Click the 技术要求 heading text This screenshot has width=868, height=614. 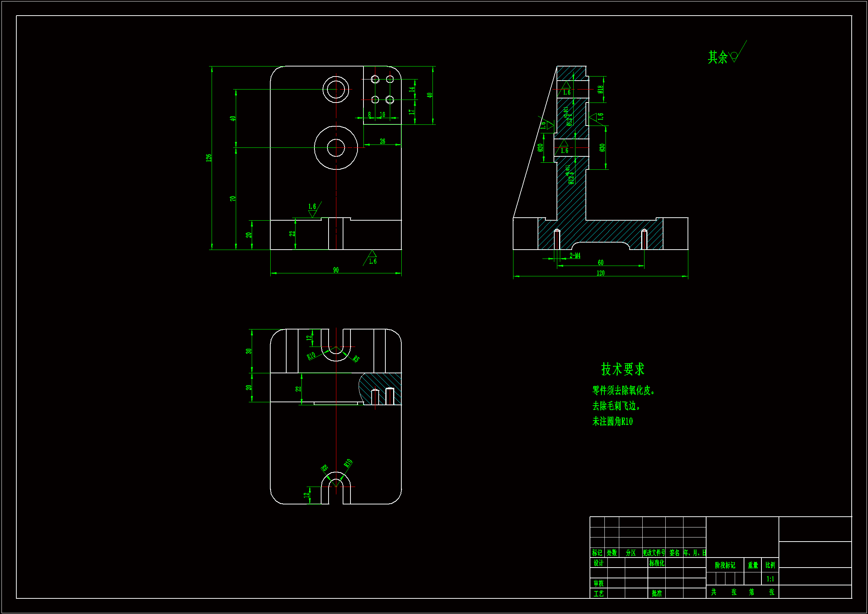tap(622, 369)
